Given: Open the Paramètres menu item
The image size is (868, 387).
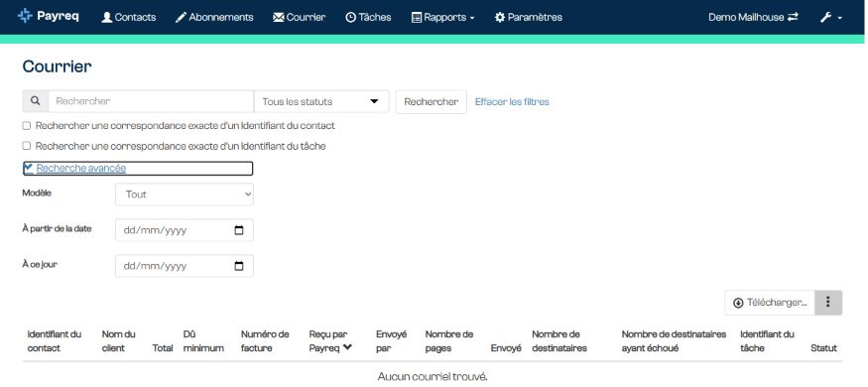Looking at the screenshot, I should pos(528,17).
